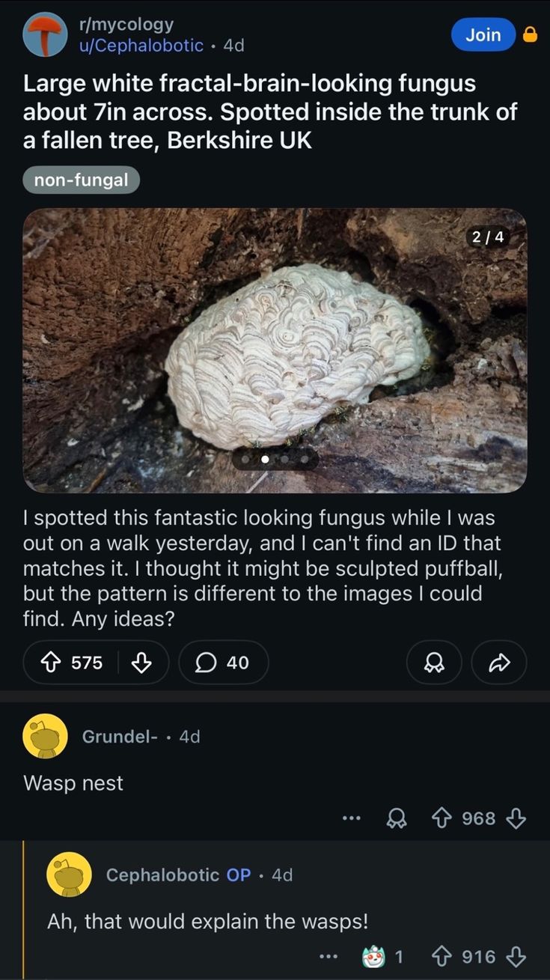
Task: Open the r/mycology community name link
Action: pos(126,24)
